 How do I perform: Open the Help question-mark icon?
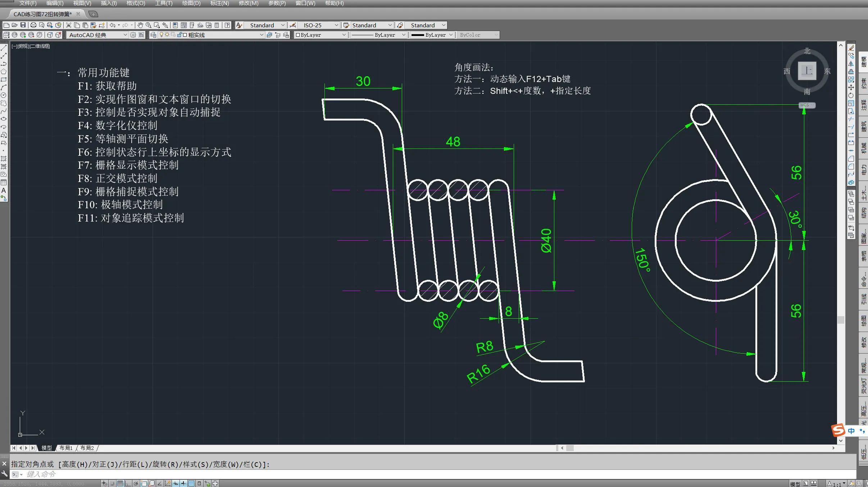tap(227, 25)
